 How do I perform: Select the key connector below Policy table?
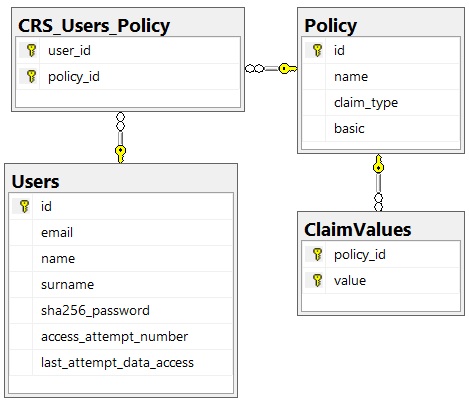[x=378, y=164]
